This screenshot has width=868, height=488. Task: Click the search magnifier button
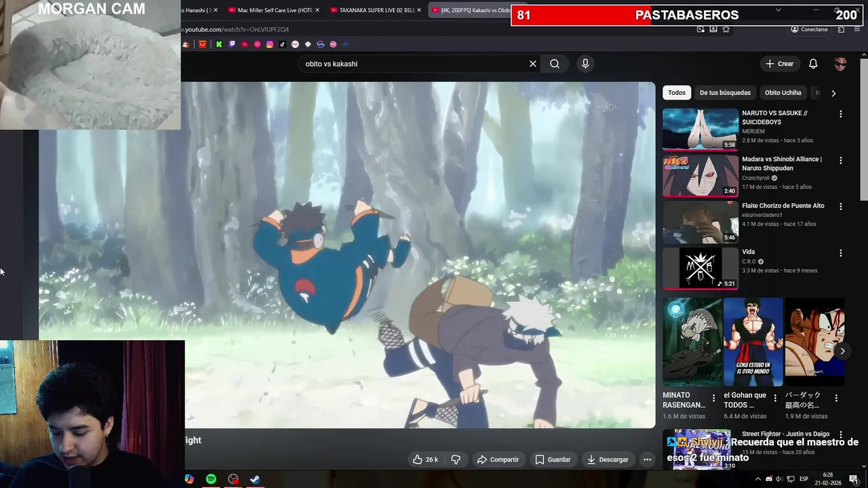pos(555,64)
